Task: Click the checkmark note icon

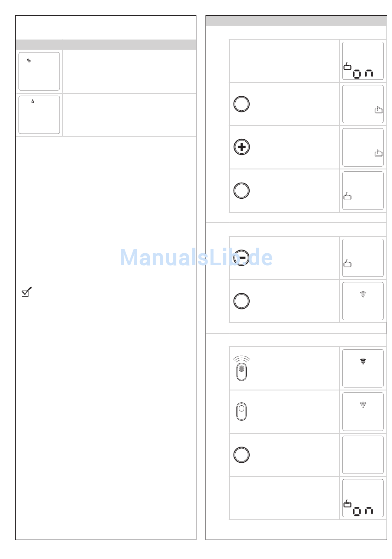Action: pyautogui.click(x=27, y=292)
